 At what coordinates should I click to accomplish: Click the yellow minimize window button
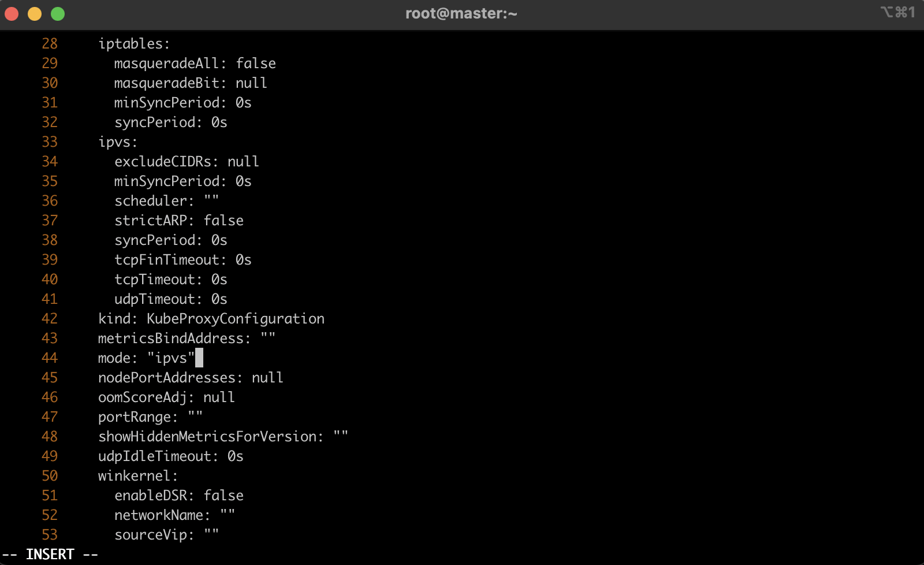pyautogui.click(x=35, y=14)
